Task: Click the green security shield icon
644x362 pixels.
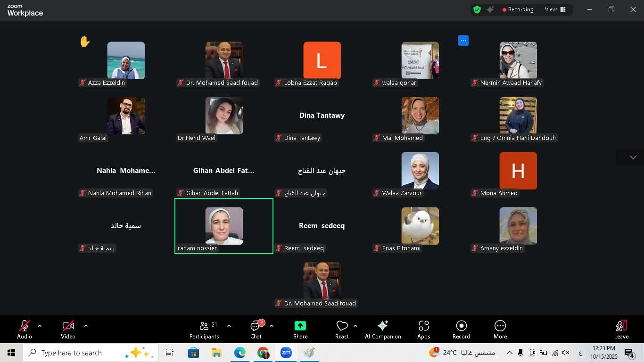Action: click(477, 9)
